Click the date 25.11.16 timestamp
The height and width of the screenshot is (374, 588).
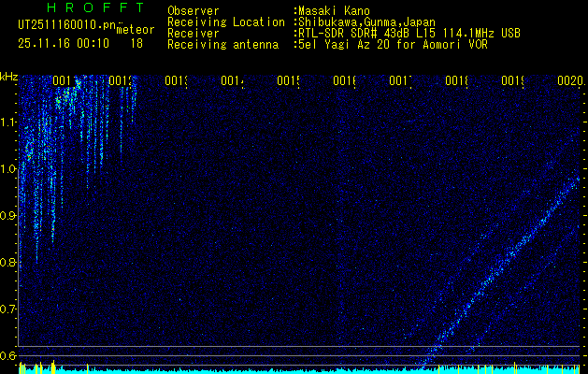coord(40,43)
